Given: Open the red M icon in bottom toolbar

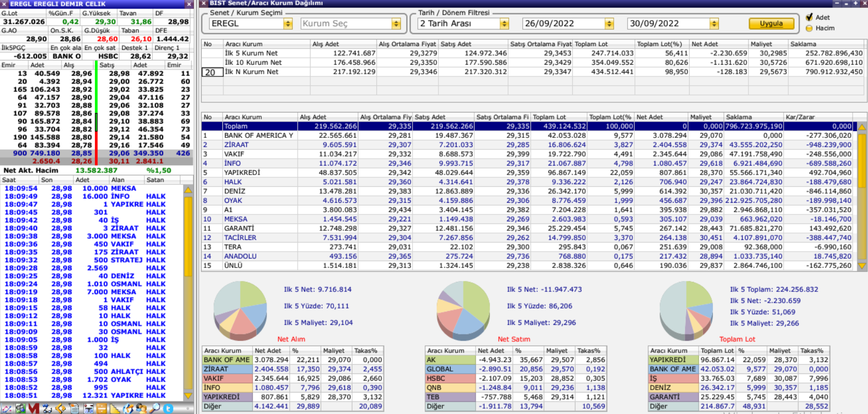Looking at the screenshot, I should tap(34, 409).
